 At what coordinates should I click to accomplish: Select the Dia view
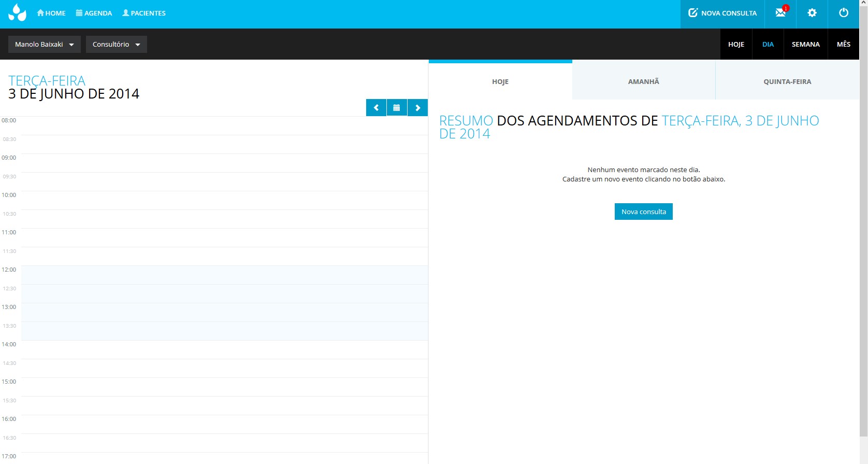tap(768, 45)
